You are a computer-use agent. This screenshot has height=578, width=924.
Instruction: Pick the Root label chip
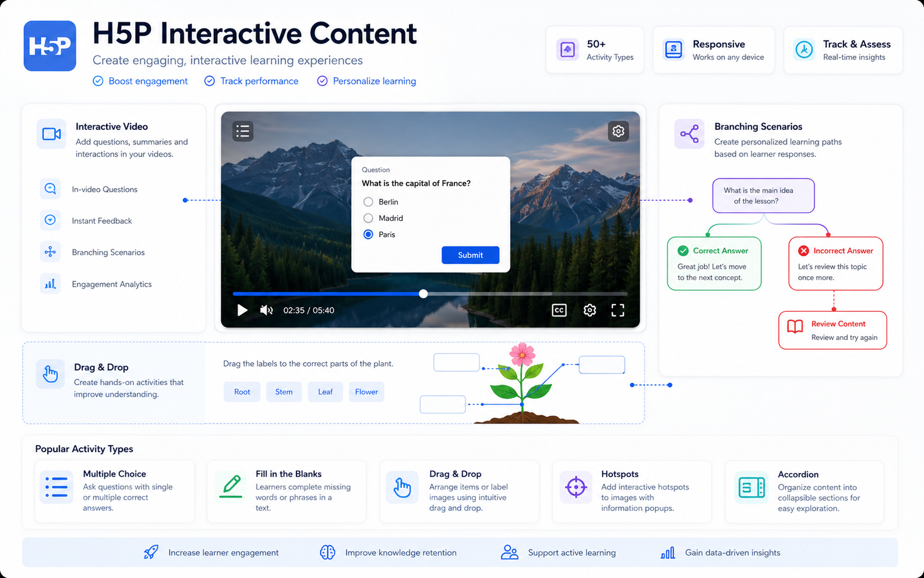pos(242,392)
